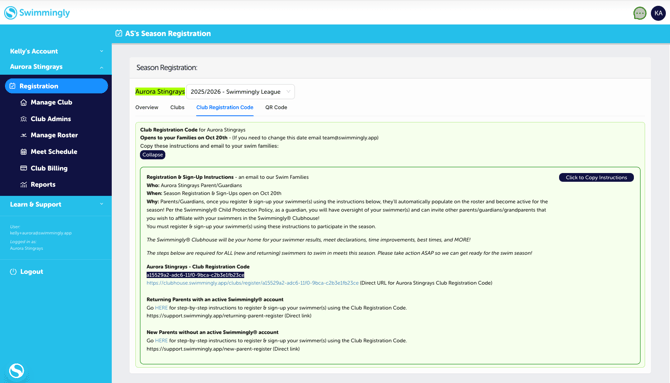Expand Kelly's Account section
Viewport: 670px width, 383px height.
[x=56, y=51]
